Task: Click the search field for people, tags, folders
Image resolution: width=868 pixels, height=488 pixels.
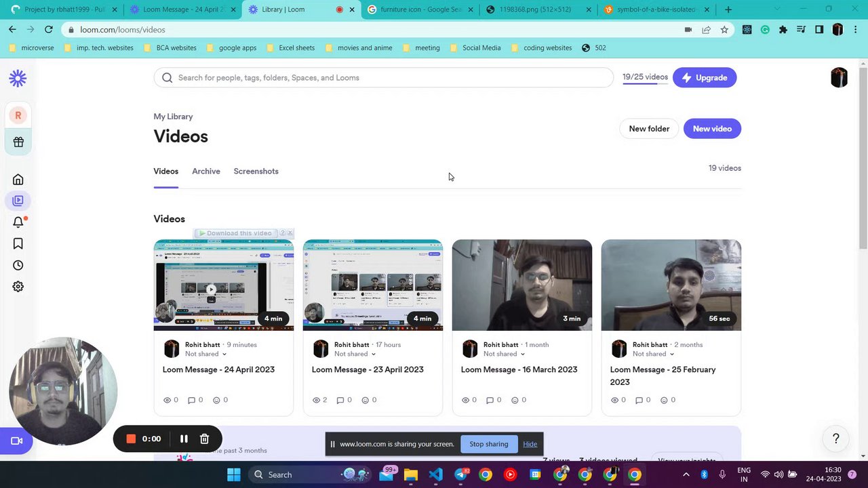Action: 383,78
